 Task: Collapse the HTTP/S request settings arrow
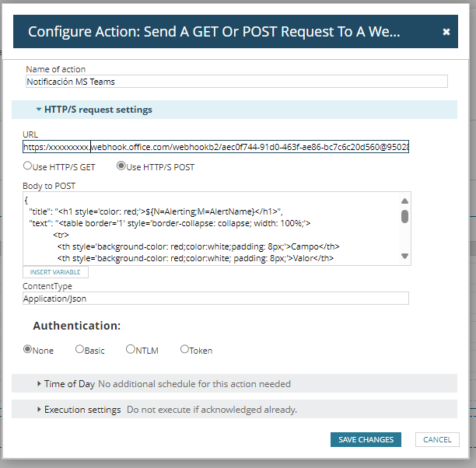pos(39,110)
